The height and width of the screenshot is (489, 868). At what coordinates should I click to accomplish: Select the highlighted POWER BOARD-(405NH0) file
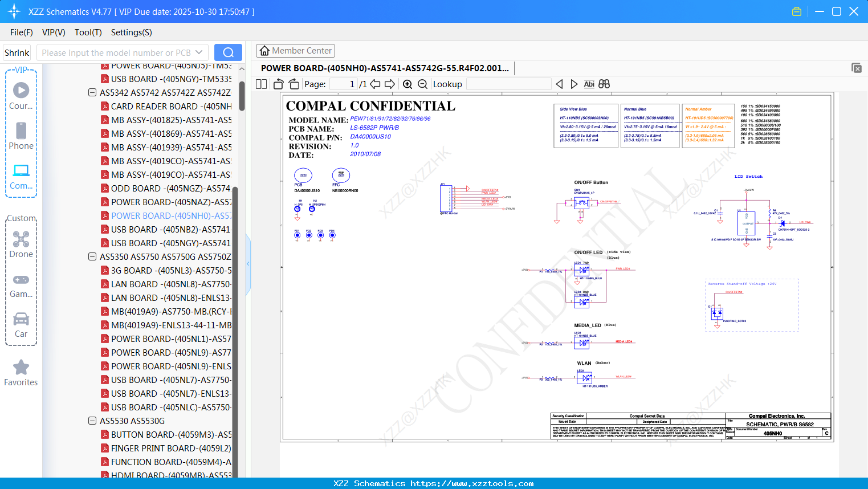[x=171, y=215]
